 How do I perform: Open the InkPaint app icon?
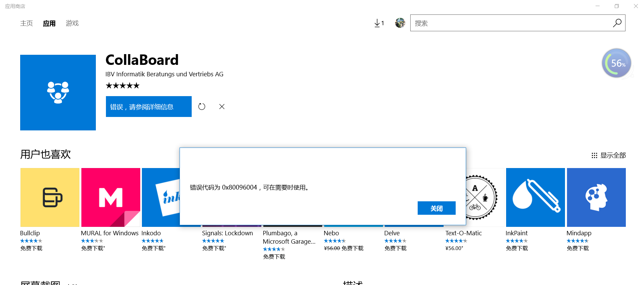[x=535, y=197]
